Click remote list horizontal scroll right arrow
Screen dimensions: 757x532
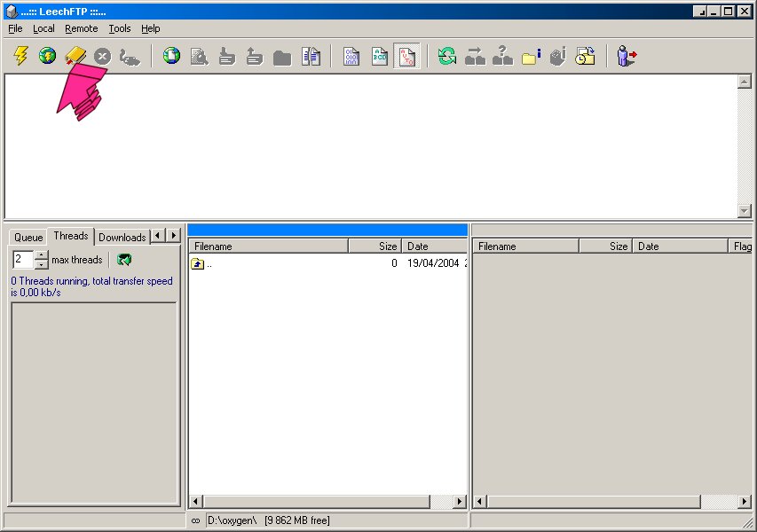pos(745,502)
